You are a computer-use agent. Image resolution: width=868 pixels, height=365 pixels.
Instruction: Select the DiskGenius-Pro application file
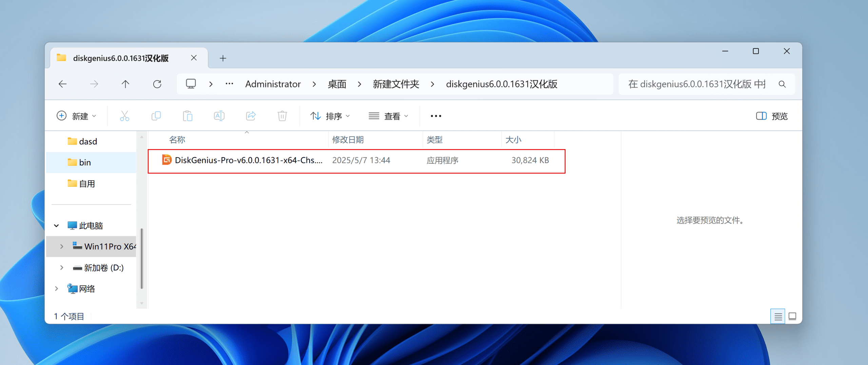point(248,160)
